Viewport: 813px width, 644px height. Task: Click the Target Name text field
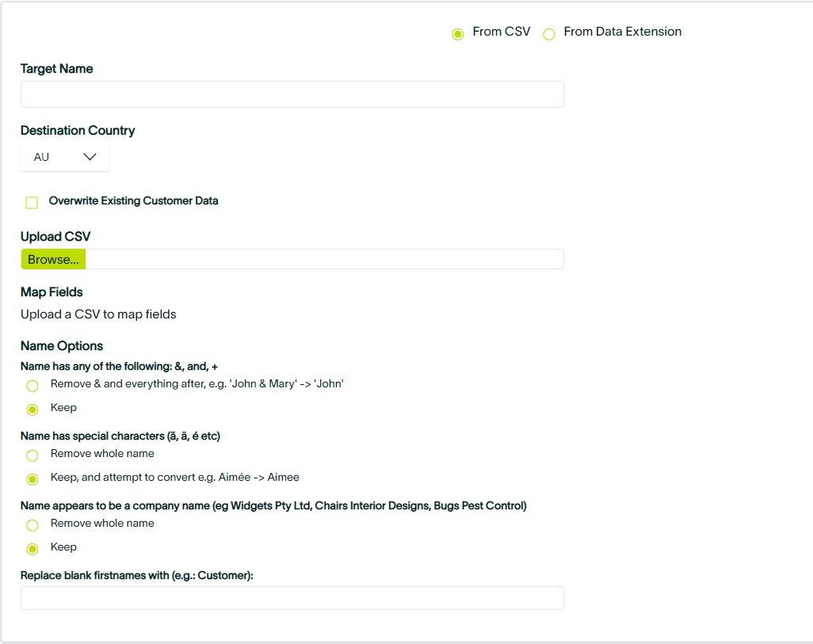point(292,94)
